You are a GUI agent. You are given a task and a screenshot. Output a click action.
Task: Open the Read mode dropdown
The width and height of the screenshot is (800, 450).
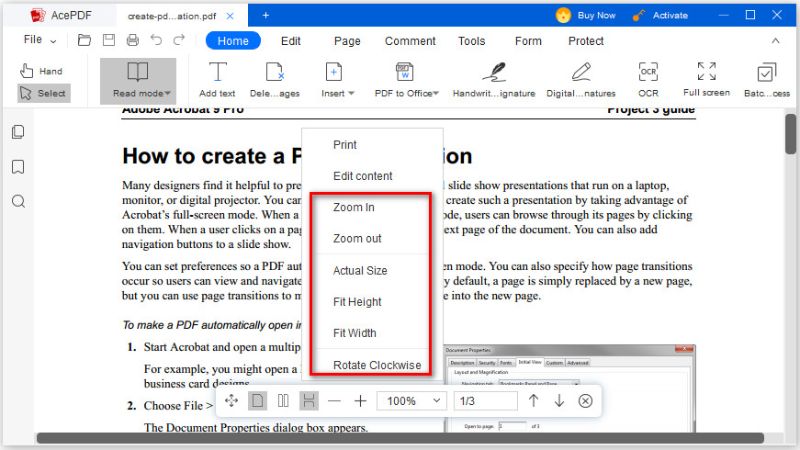pyautogui.click(x=138, y=81)
